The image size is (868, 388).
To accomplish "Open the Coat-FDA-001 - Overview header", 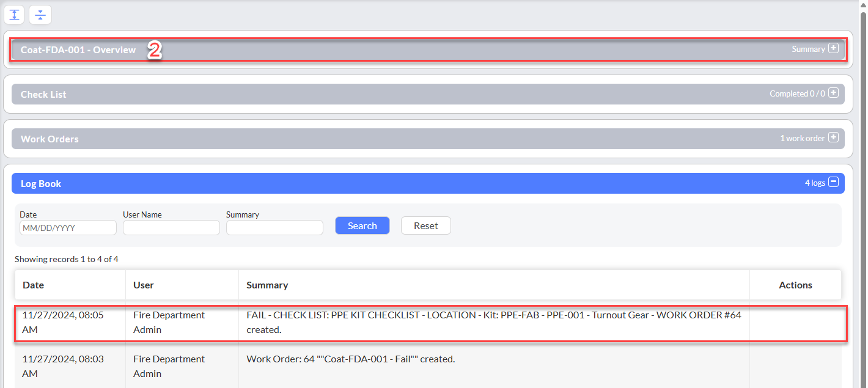I will (78, 50).
